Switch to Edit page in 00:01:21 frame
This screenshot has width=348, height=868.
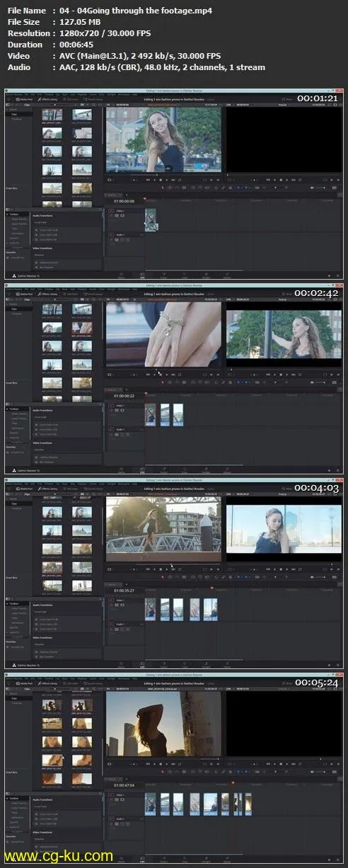point(142,274)
